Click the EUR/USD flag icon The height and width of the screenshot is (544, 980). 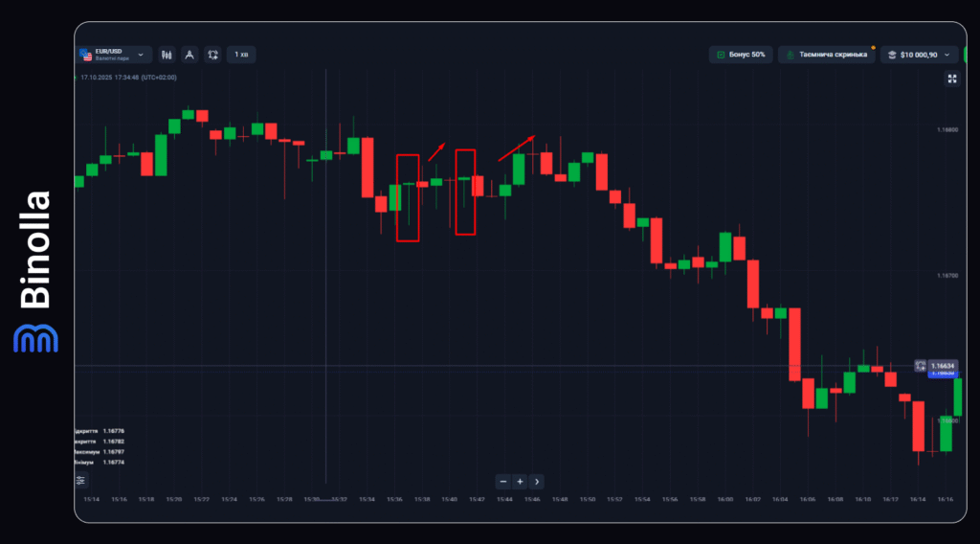point(85,55)
